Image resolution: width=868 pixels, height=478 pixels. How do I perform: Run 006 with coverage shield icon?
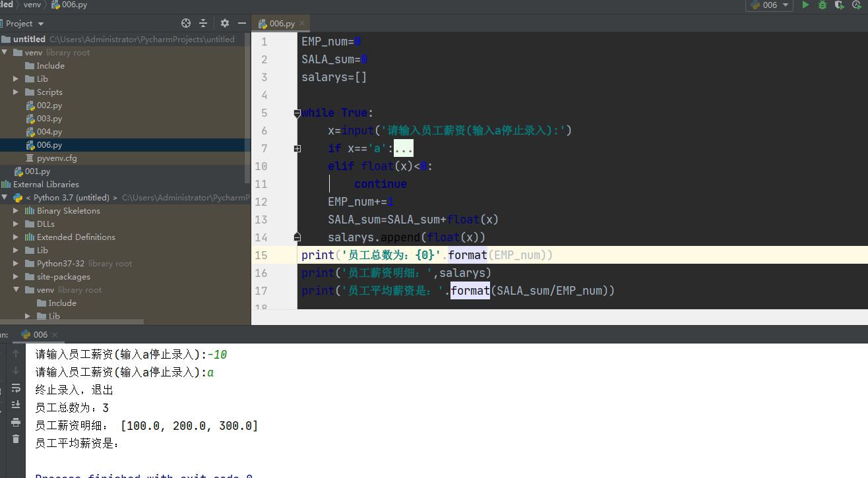tap(839, 5)
